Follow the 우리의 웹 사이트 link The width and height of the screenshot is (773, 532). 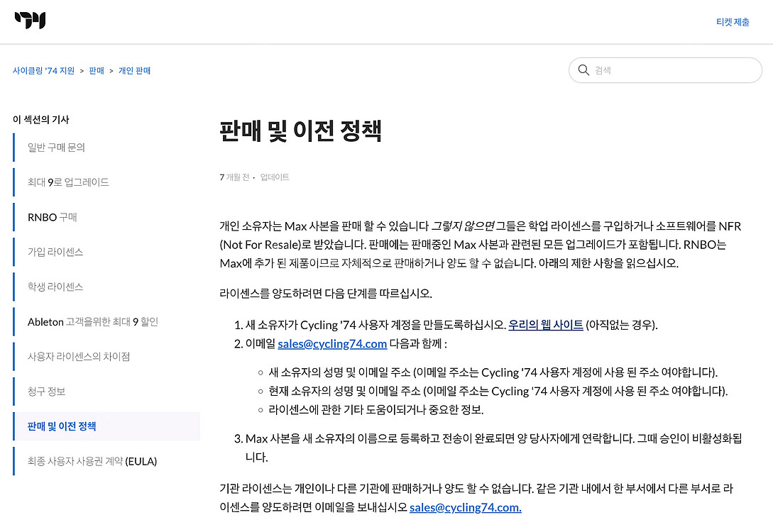(x=546, y=325)
